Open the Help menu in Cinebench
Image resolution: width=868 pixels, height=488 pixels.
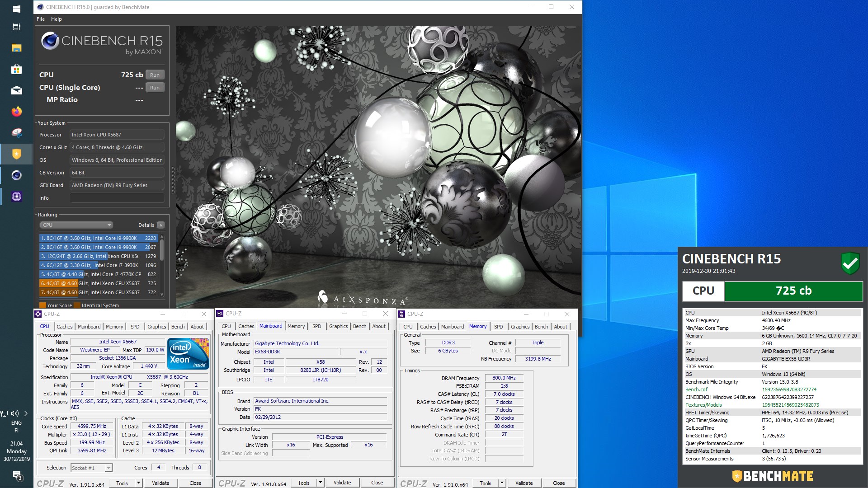56,19
